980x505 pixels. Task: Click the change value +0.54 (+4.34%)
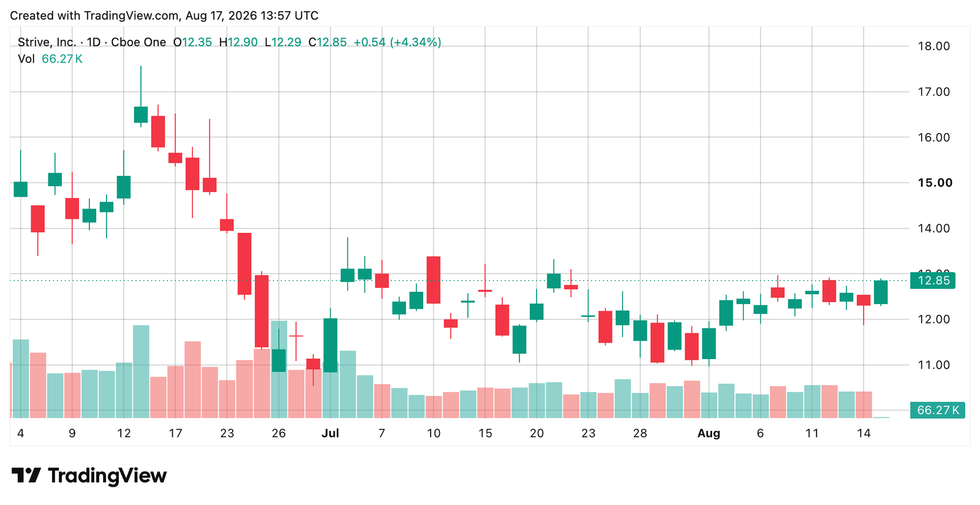(x=398, y=42)
